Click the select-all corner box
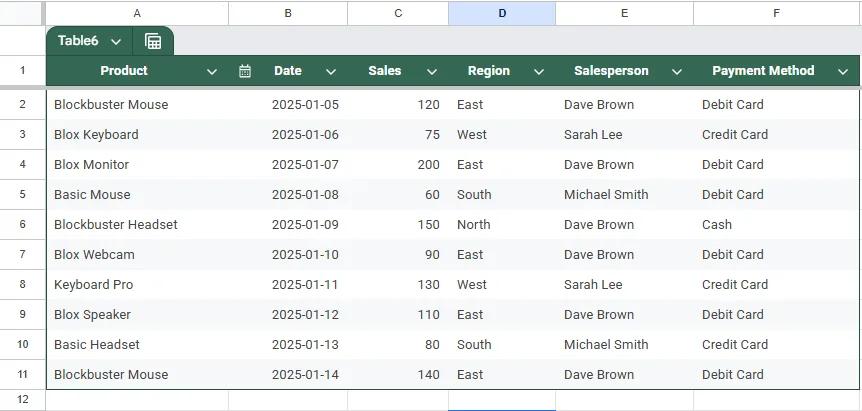The width and height of the screenshot is (862, 411). point(22,13)
